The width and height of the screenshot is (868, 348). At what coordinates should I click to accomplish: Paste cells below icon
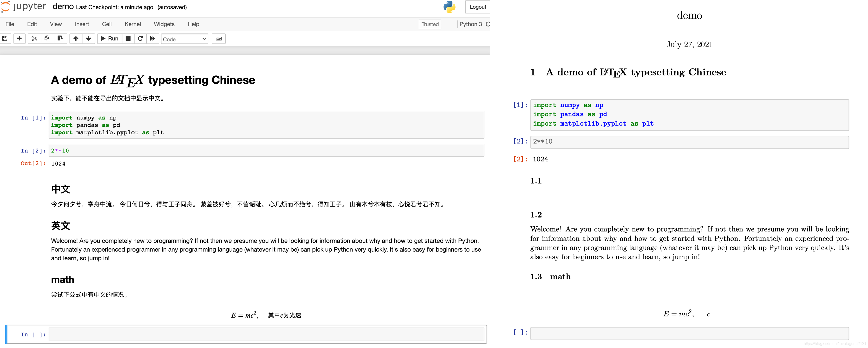pyautogui.click(x=61, y=39)
